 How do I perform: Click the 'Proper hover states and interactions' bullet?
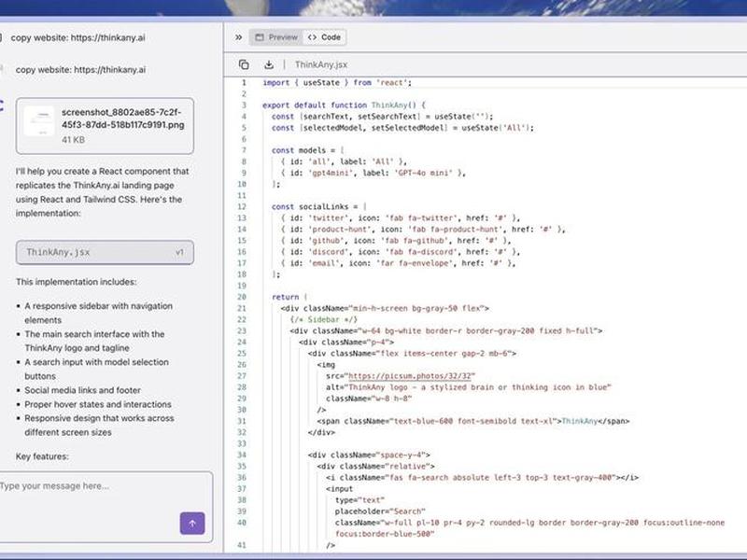[x=98, y=404]
